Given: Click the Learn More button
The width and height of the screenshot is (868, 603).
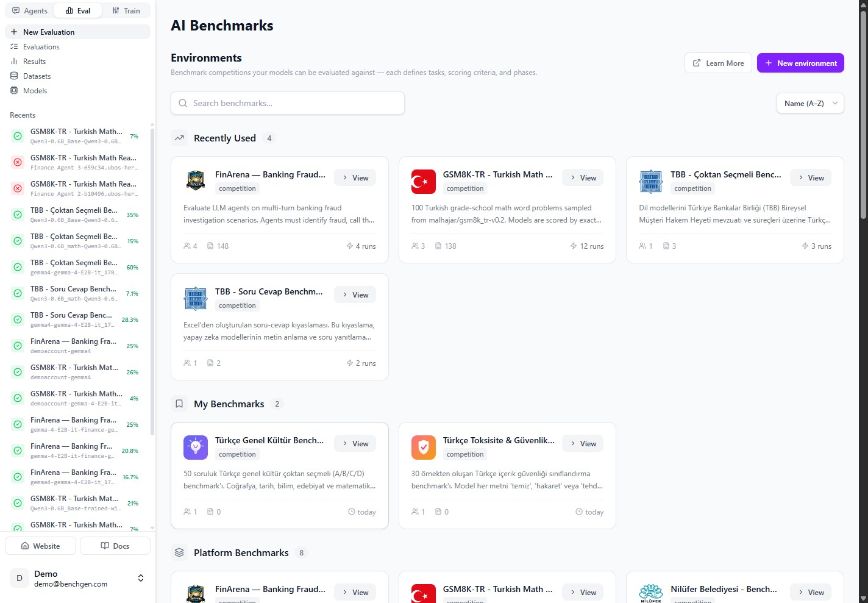Looking at the screenshot, I should click(x=718, y=63).
